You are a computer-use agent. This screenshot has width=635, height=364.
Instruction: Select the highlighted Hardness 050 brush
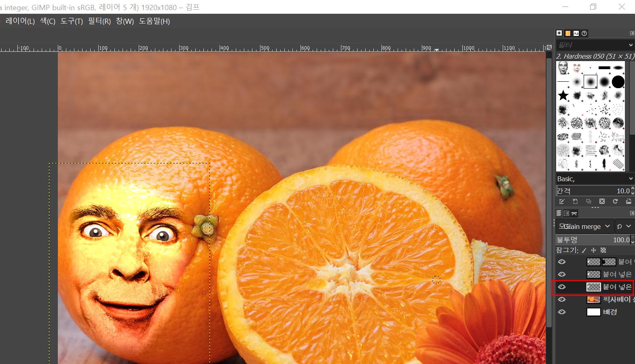coord(591,82)
